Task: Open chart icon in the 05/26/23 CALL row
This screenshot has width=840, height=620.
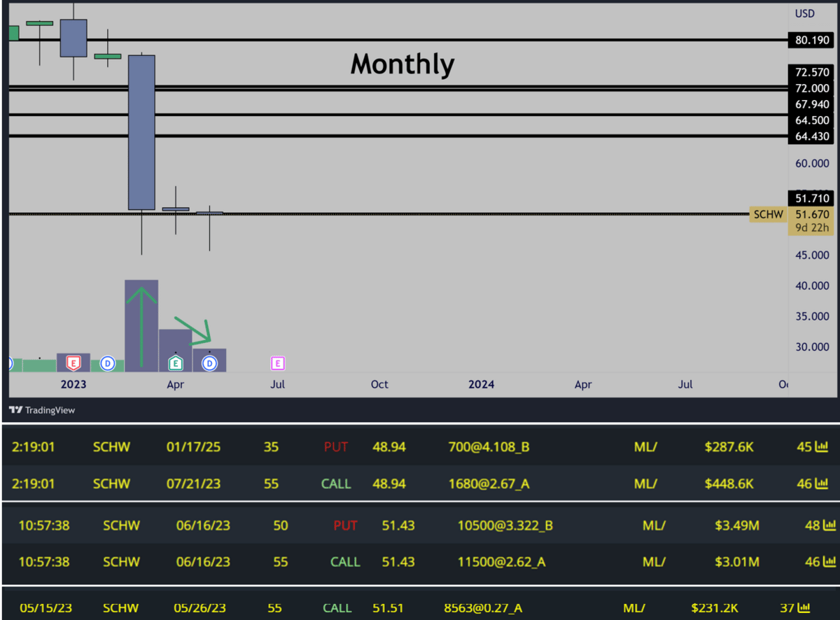Action: 804,608
